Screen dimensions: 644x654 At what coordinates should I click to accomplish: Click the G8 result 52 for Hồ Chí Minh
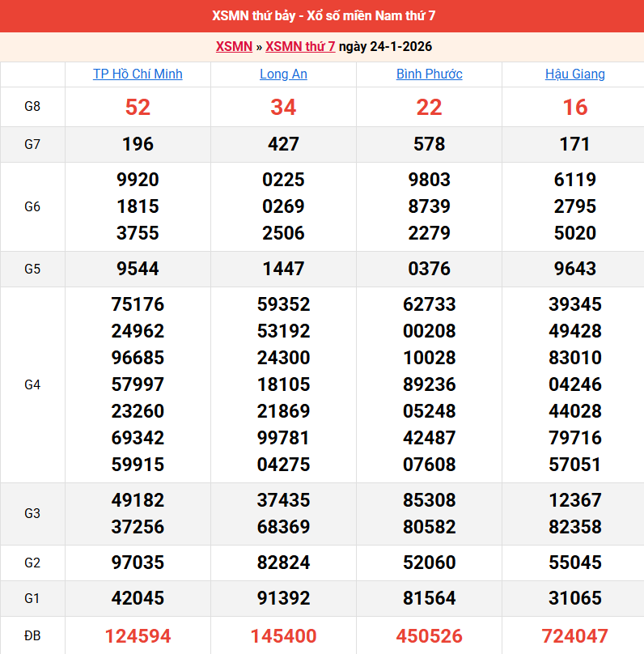138,107
